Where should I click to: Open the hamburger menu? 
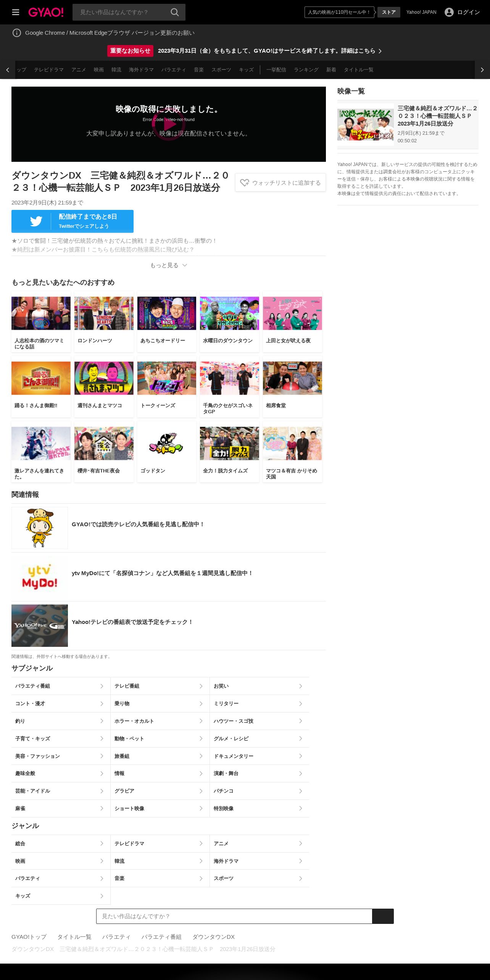16,12
